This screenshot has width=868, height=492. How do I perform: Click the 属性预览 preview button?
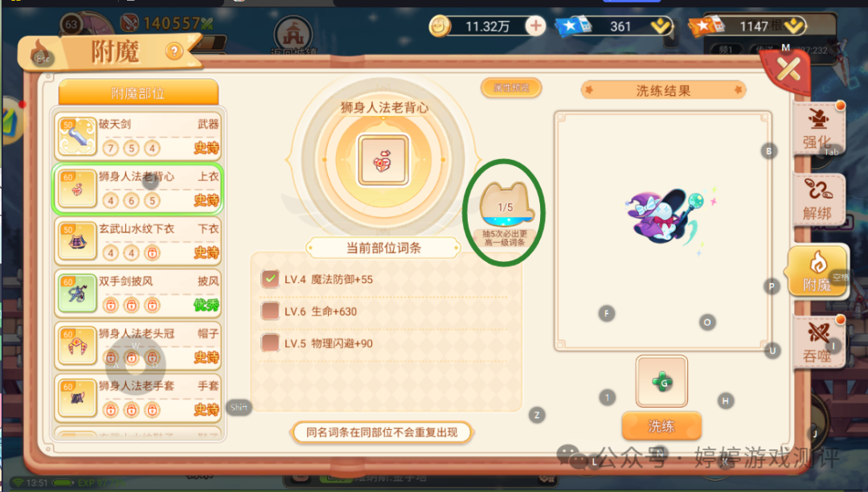click(x=511, y=88)
